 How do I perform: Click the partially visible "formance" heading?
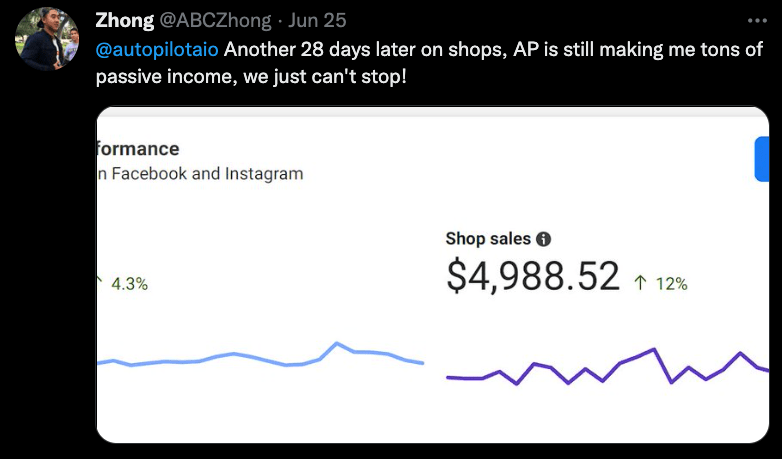pyautogui.click(x=138, y=149)
